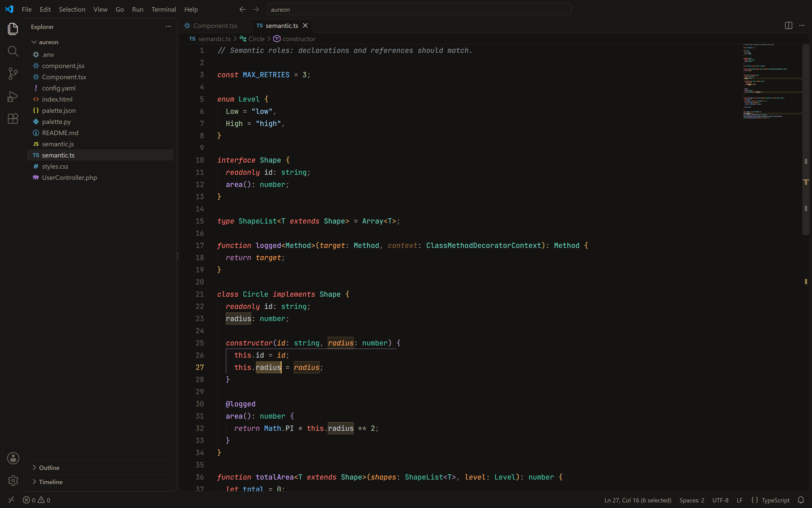Image resolution: width=812 pixels, height=508 pixels.
Task: Open the File menu
Action: tap(26, 9)
